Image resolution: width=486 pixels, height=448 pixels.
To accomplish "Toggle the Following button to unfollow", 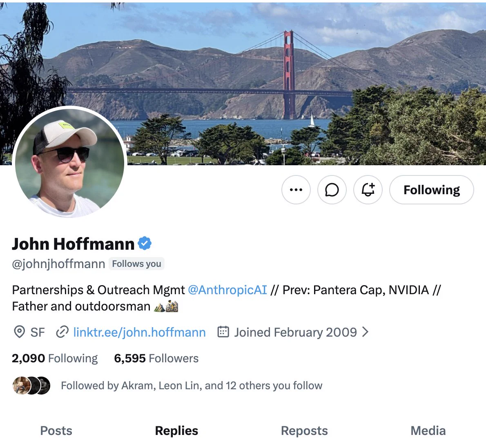I will [x=431, y=190].
